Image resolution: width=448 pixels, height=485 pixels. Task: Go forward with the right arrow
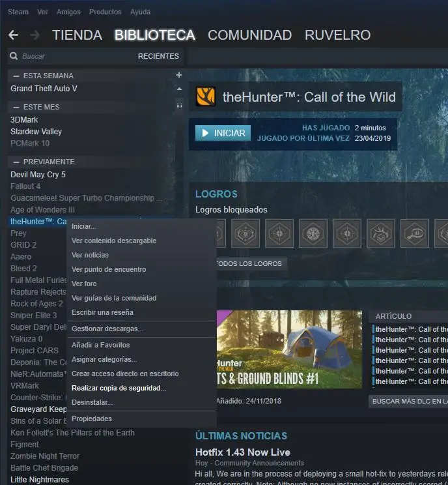click(35, 35)
